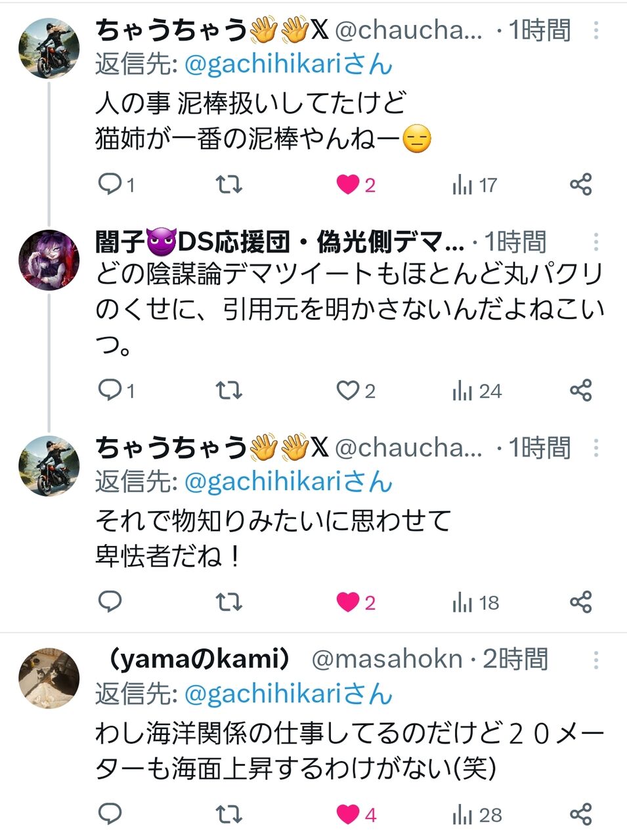627x840 pixels.
Task: Open more options for first ちゃうちゃう tweet
Action: pyautogui.click(x=595, y=30)
